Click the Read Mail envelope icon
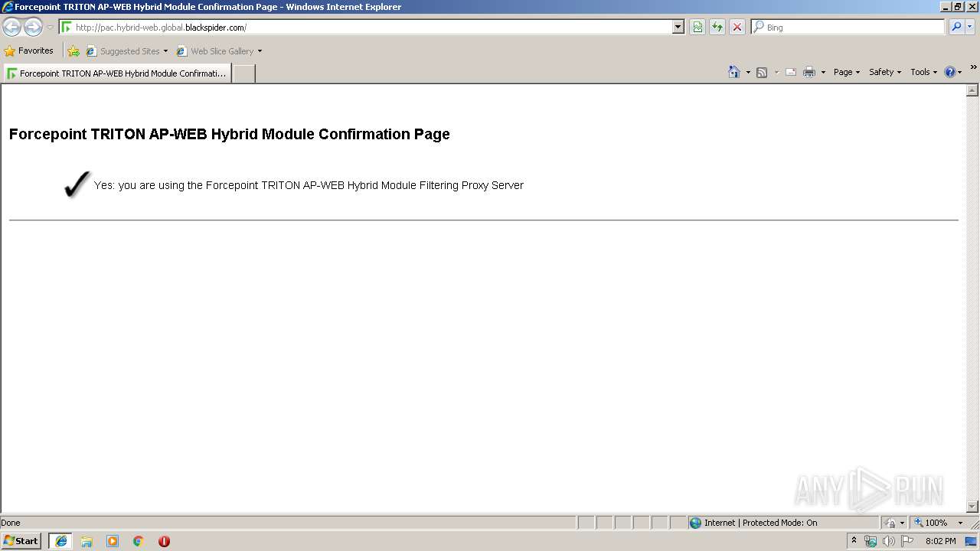 coord(791,72)
